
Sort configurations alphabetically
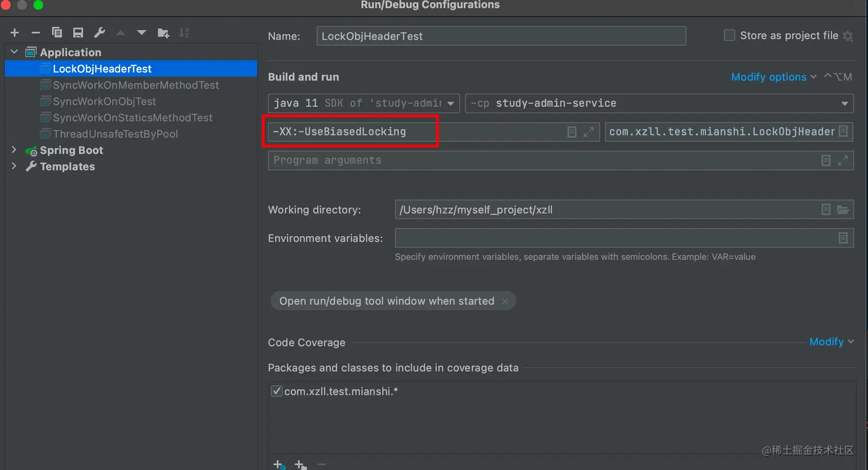[184, 33]
